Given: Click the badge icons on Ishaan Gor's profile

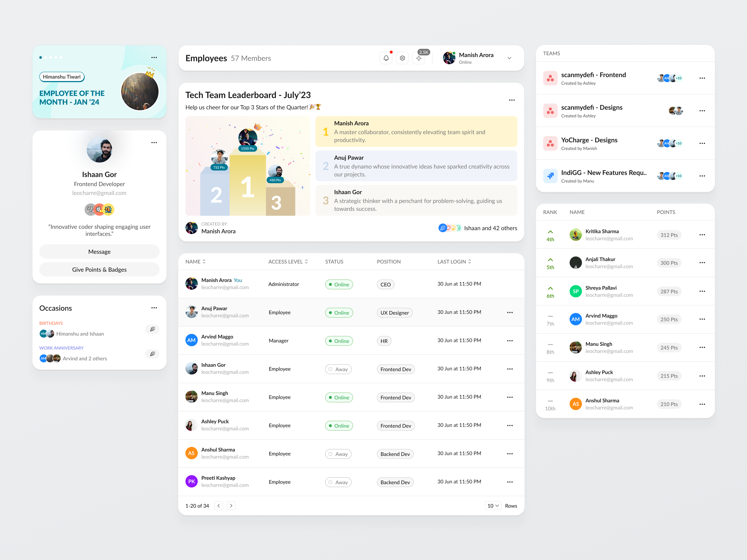Looking at the screenshot, I should click(x=99, y=209).
